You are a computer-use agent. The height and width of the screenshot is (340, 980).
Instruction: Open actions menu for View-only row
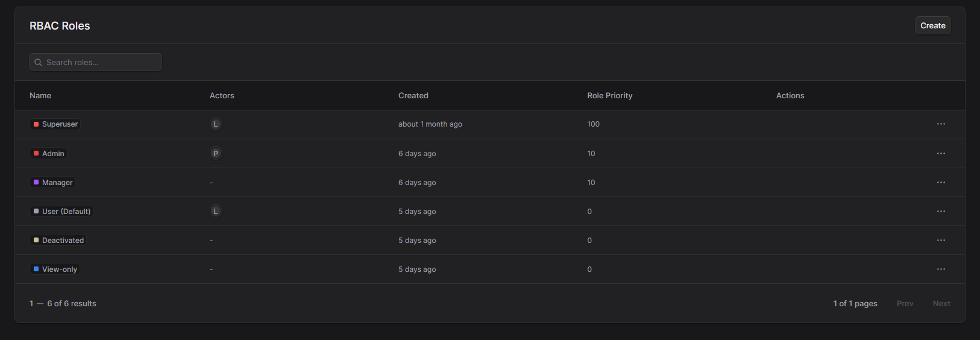pos(941,269)
